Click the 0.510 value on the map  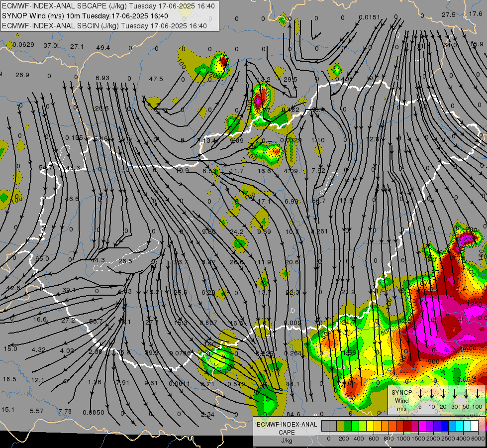236,384
